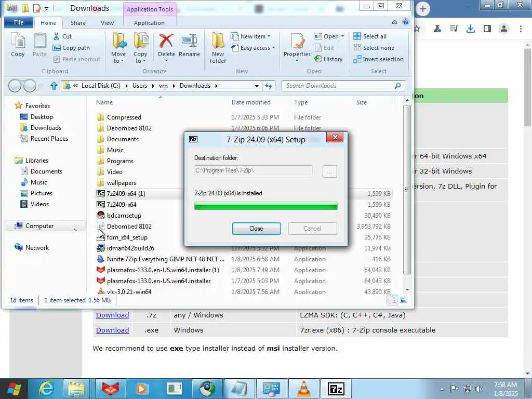Expand the address bar history dropdown
The width and height of the screenshot is (532, 399).
pos(257,86)
